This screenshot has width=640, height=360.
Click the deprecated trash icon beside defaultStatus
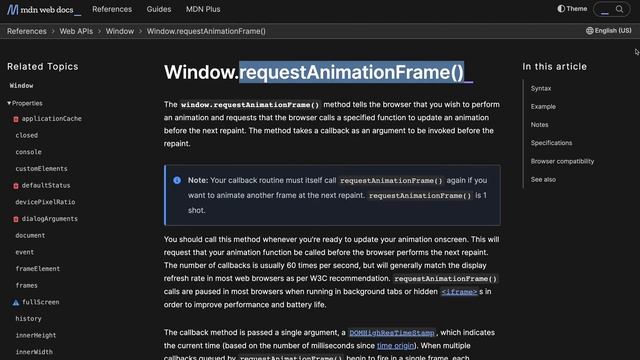pos(16,186)
